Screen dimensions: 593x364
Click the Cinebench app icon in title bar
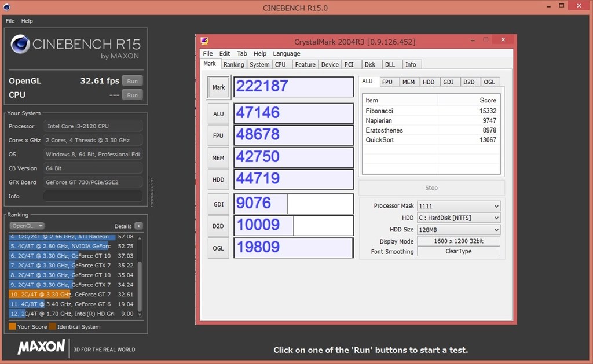6,7
